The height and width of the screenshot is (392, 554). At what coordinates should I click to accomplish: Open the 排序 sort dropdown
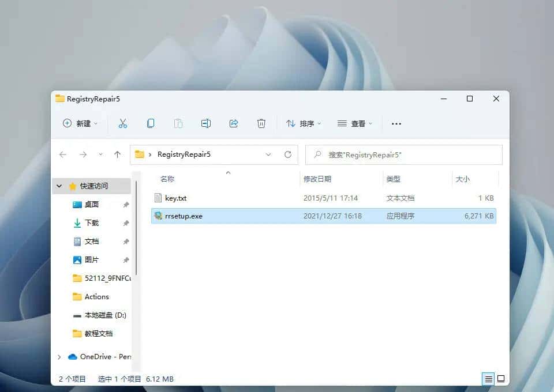(303, 123)
